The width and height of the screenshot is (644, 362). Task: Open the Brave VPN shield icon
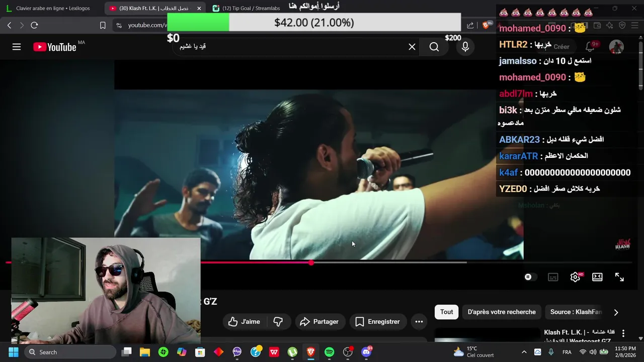click(622, 25)
